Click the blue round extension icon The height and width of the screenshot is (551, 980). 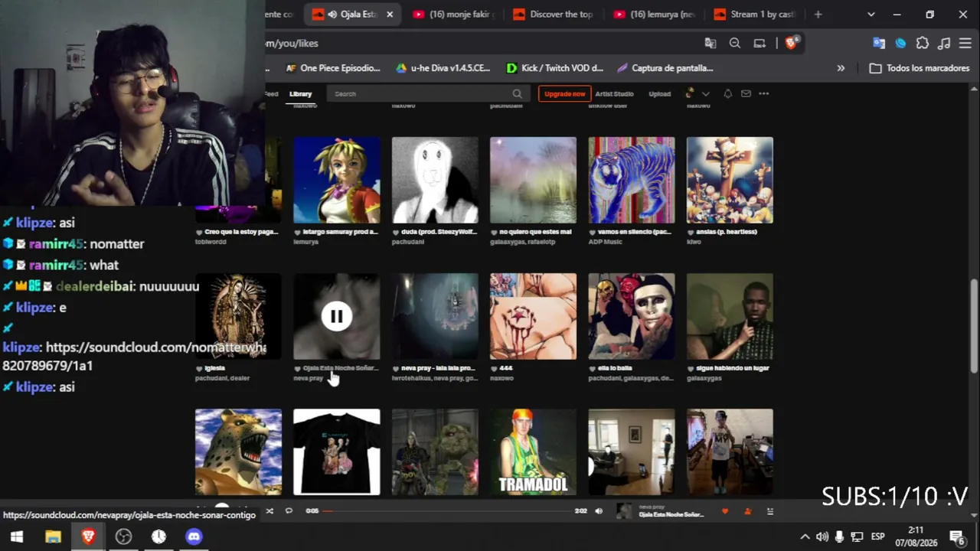click(x=900, y=44)
